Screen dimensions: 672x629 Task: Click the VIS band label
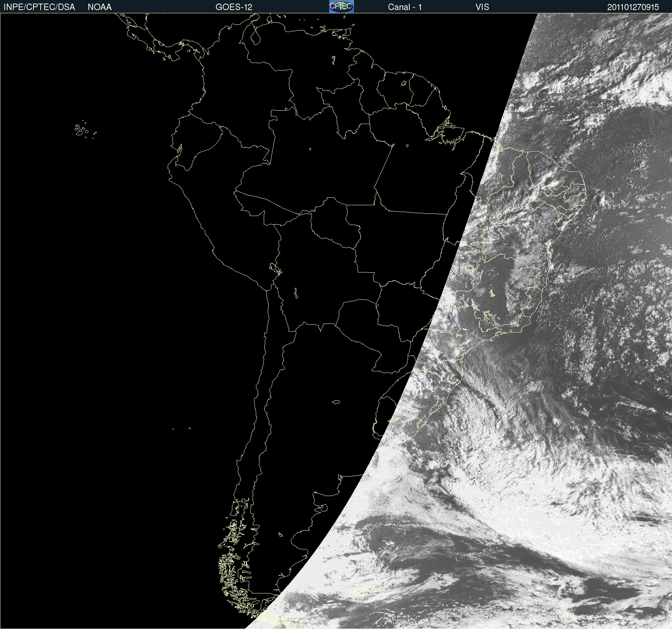(482, 7)
